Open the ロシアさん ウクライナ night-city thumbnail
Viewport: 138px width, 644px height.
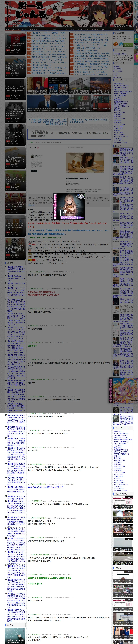point(101,86)
